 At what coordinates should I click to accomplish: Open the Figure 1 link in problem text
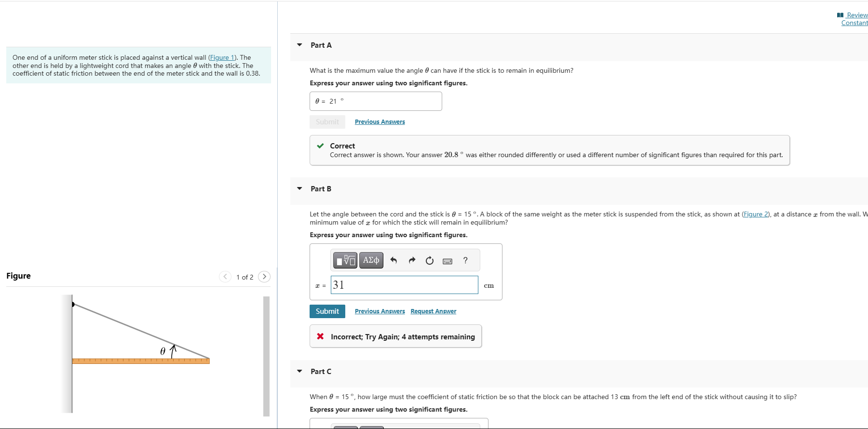pyautogui.click(x=222, y=57)
